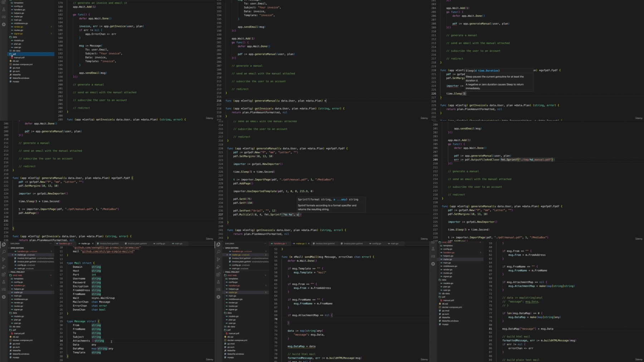The height and width of the screenshot is (362, 644).
Task: Switch to invoice.html.gohtml tab in Mail struct window
Action: point(108,243)
